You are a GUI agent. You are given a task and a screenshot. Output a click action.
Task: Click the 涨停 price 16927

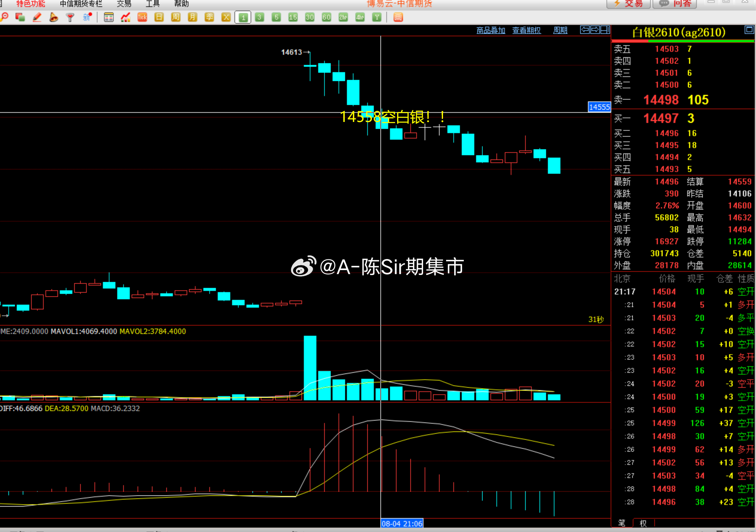coord(667,241)
